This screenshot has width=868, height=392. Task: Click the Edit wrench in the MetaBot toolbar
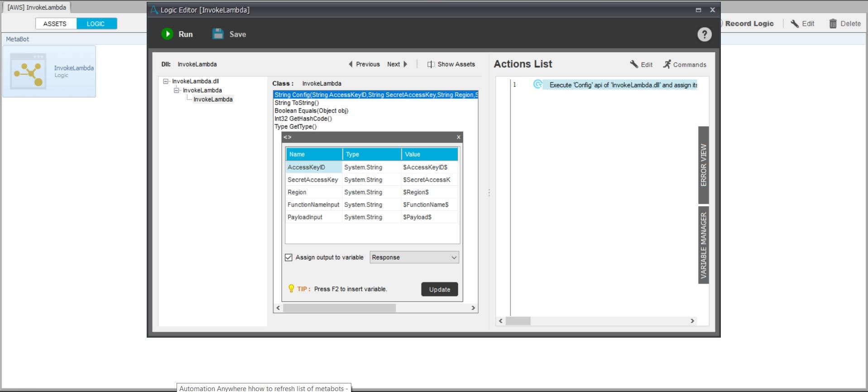coord(795,24)
